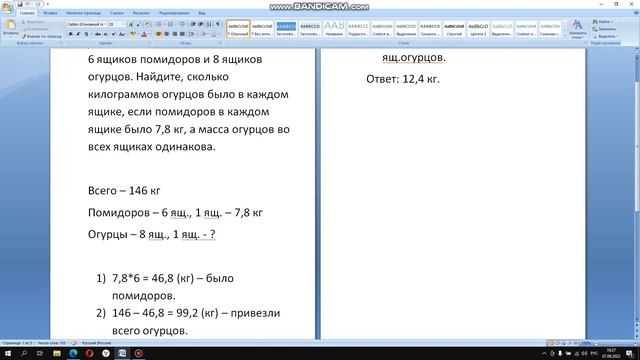Switch to Главная ribbon tab
The image size is (640, 360).
(27, 13)
